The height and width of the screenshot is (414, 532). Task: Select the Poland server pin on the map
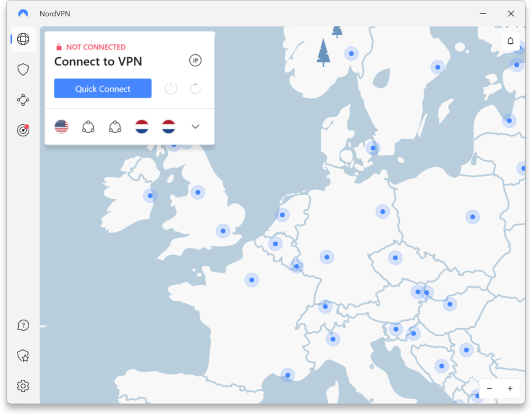click(x=472, y=217)
